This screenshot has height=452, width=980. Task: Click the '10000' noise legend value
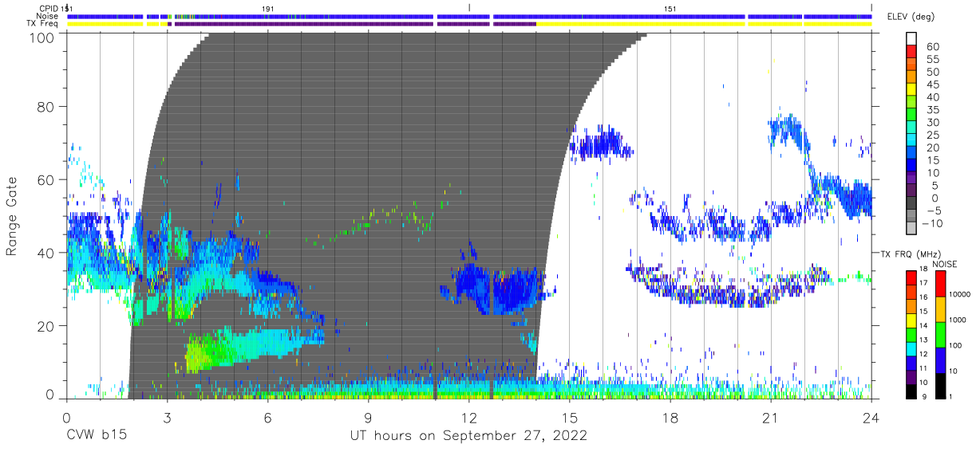(959, 294)
